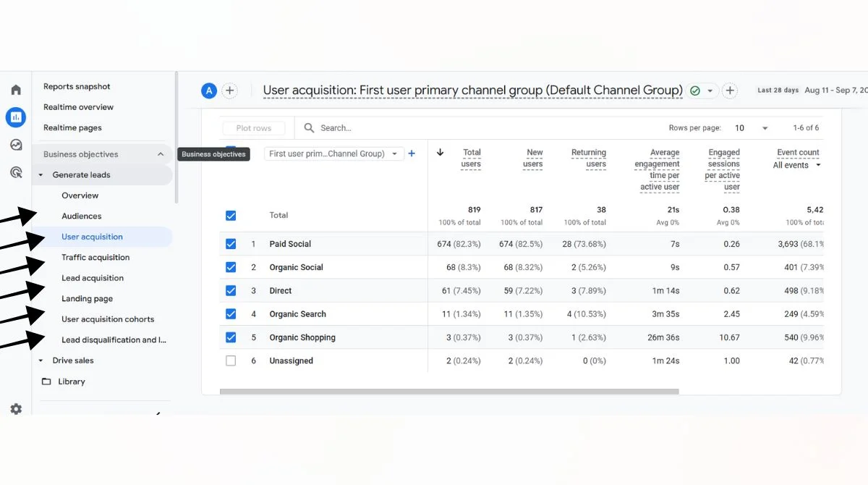
Task: Add a dimension with the blue plus
Action: pos(412,153)
